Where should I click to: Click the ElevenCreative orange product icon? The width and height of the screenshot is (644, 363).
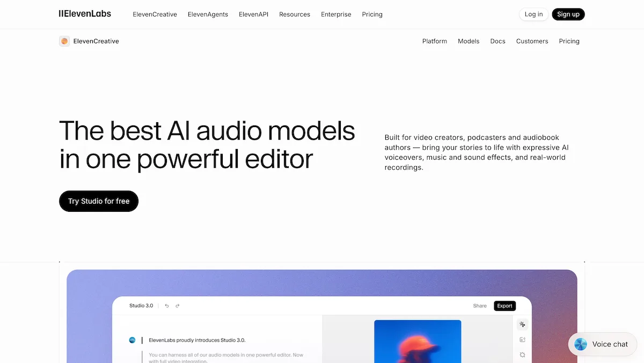[64, 41]
